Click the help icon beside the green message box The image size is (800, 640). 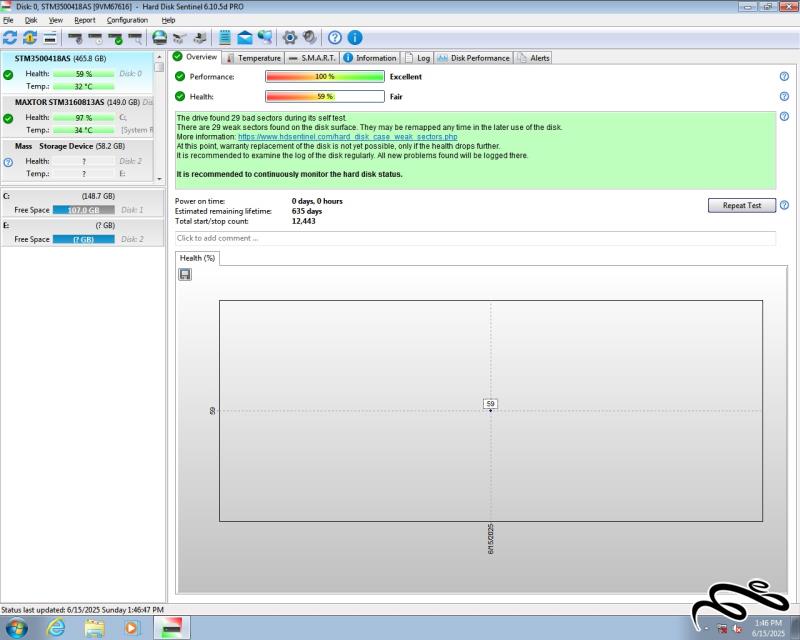(x=784, y=116)
